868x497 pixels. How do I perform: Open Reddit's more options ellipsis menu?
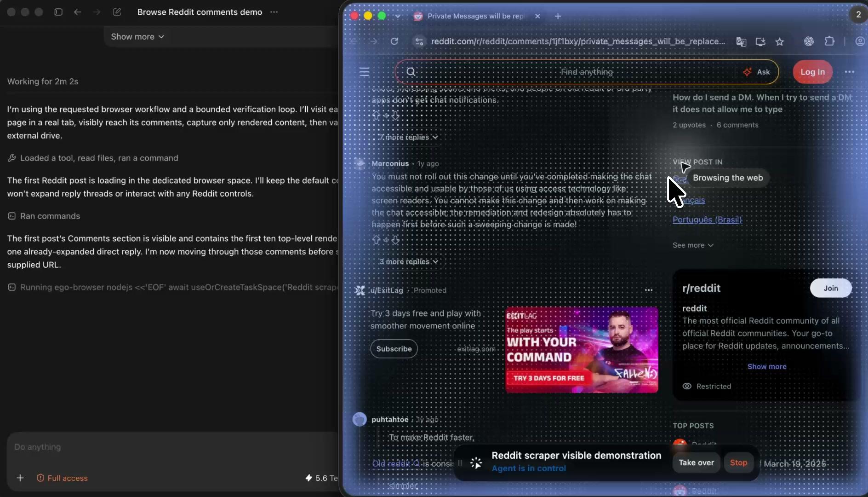(849, 72)
